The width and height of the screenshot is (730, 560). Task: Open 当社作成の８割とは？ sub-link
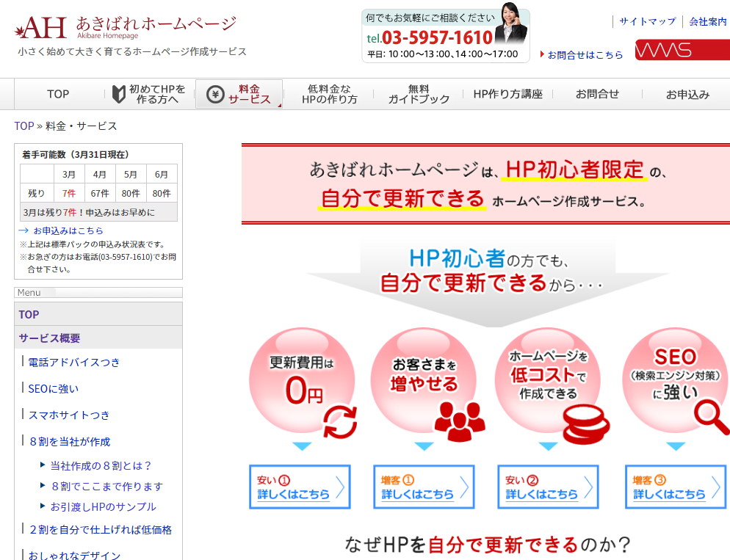coord(101,465)
